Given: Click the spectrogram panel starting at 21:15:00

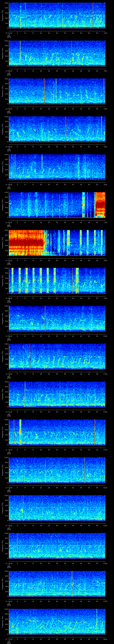Looking at the screenshot, I should 57,546.
